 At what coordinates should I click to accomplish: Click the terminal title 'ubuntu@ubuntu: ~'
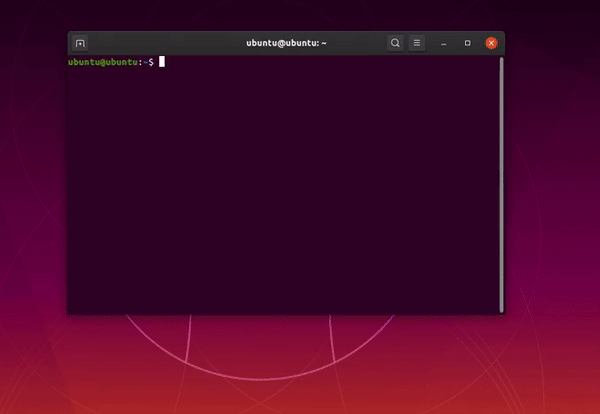pyautogui.click(x=286, y=43)
